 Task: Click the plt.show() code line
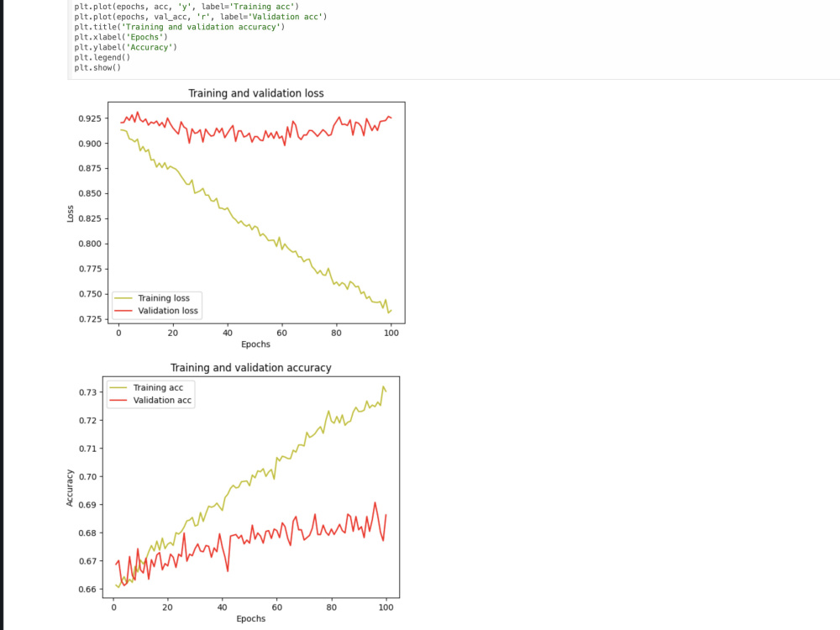click(x=97, y=67)
